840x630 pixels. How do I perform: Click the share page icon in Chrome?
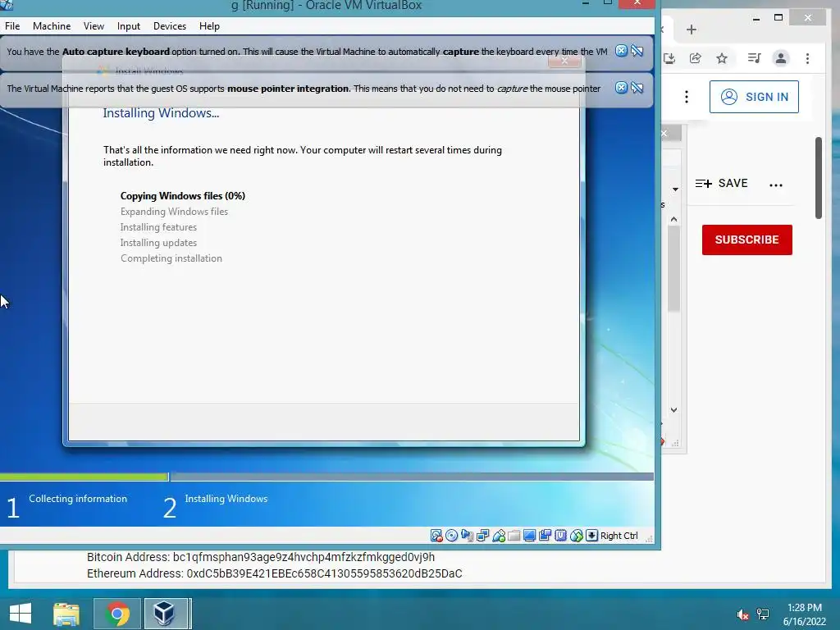coord(696,58)
